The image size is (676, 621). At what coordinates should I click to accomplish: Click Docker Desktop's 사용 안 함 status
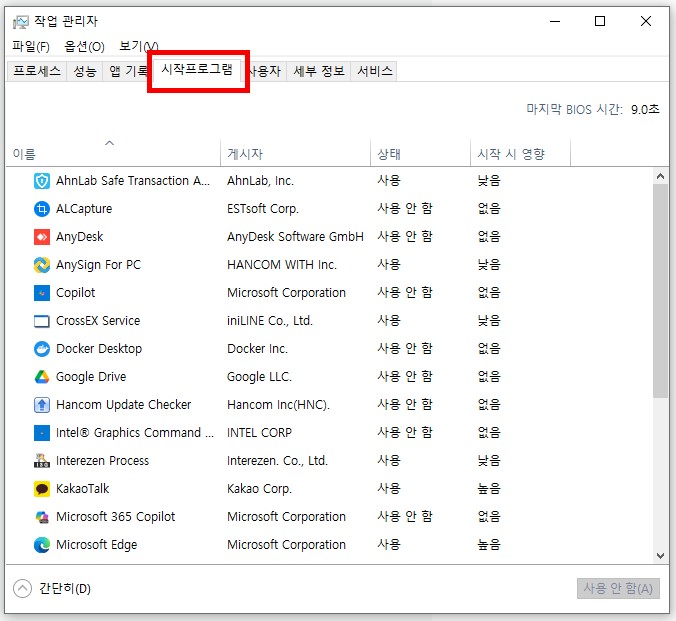pos(405,349)
